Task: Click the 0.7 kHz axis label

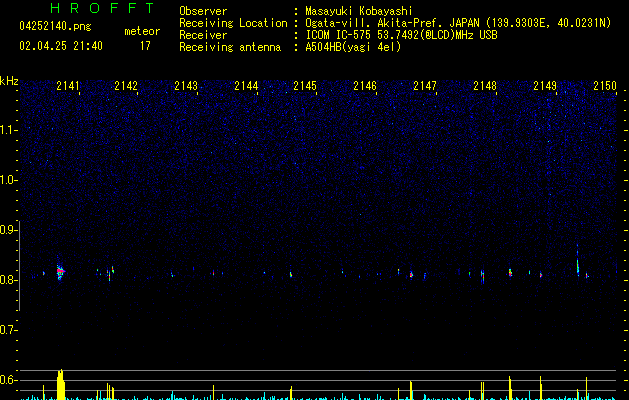Action: tap(8, 330)
